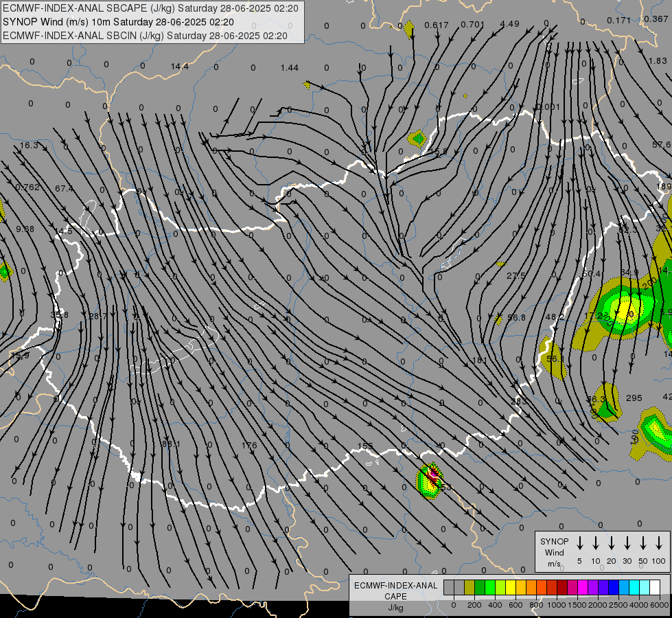
Task: Click the map value 57.6
Action: (662, 145)
